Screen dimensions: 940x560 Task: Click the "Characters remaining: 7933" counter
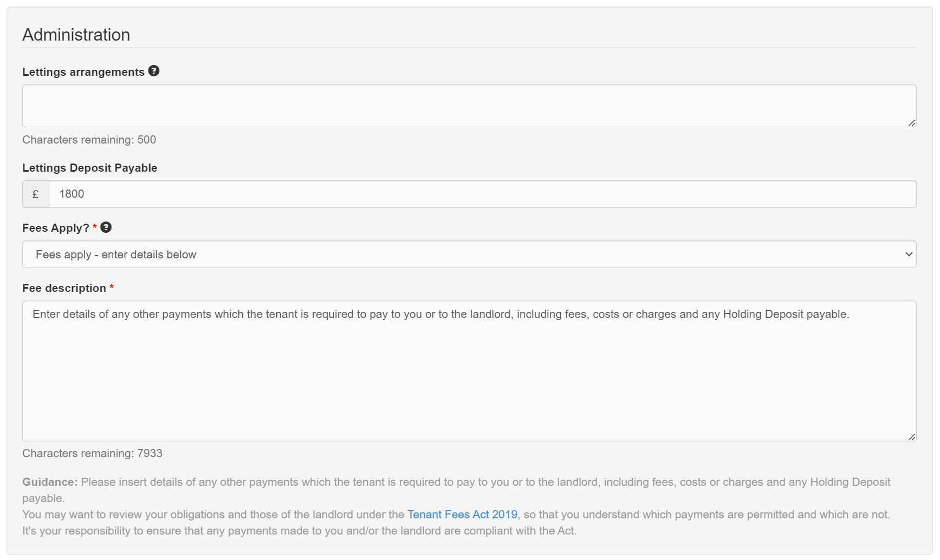point(92,453)
